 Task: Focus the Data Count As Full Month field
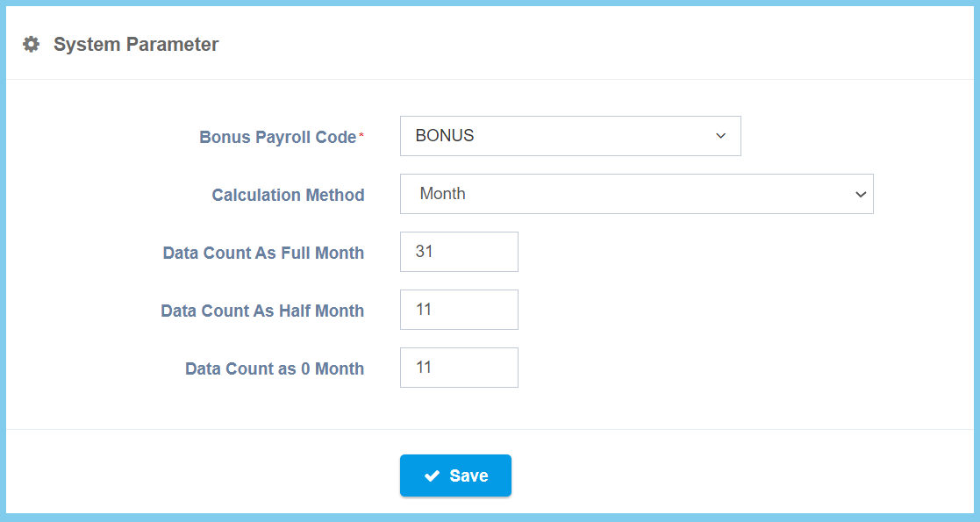(459, 252)
